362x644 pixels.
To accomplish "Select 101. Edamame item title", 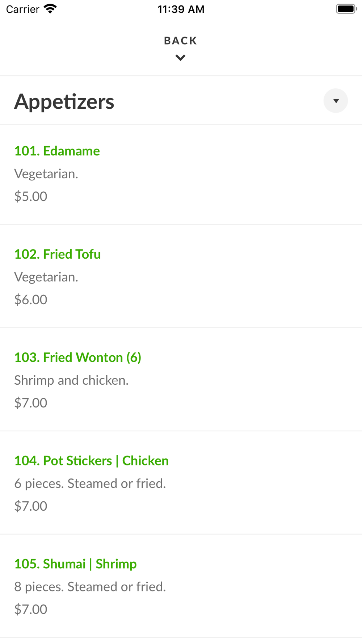I will pyautogui.click(x=57, y=151).
